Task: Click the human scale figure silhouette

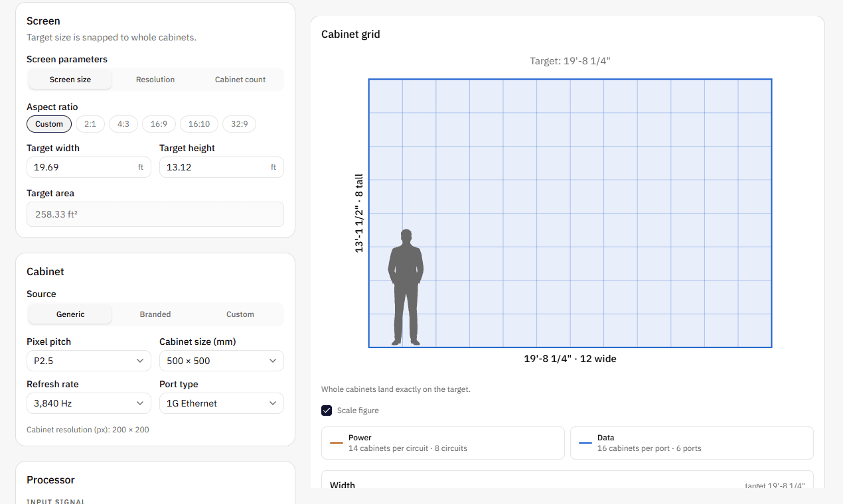Action: tap(406, 287)
